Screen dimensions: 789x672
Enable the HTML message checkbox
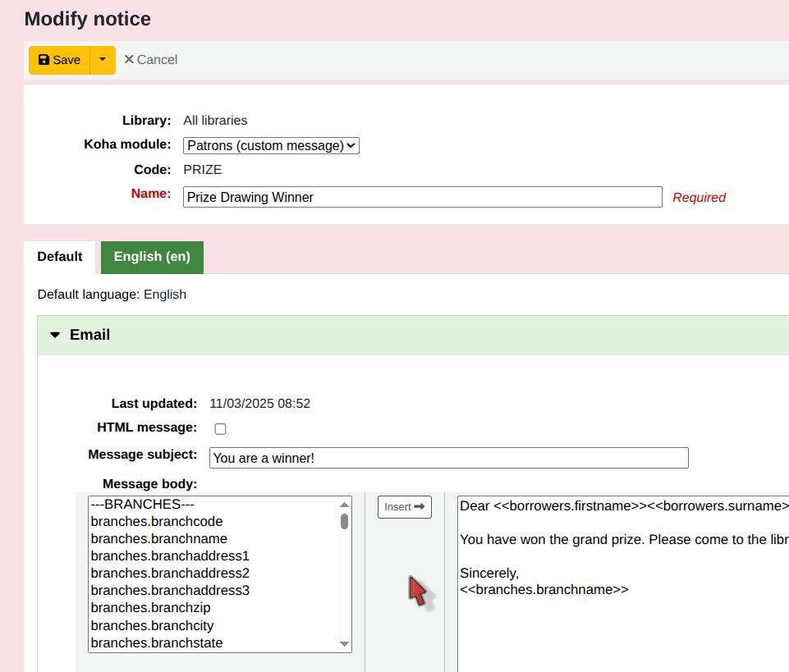[220, 428]
